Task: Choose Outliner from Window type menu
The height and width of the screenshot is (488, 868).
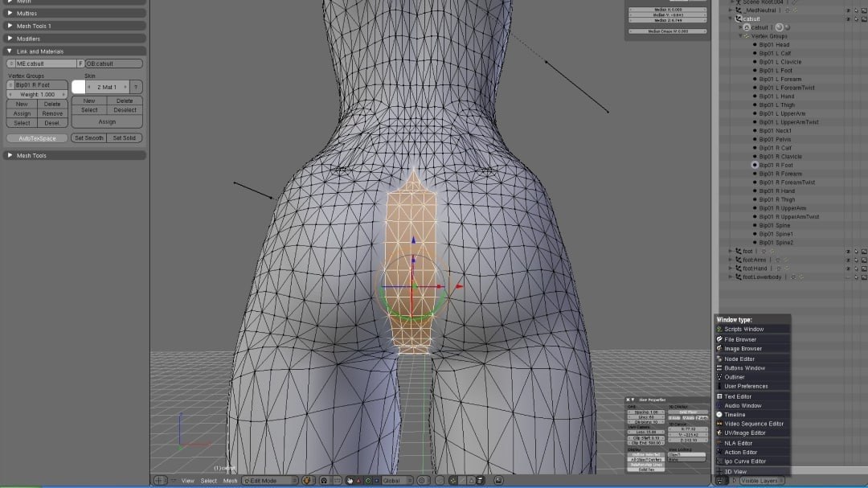Action: 734,377
